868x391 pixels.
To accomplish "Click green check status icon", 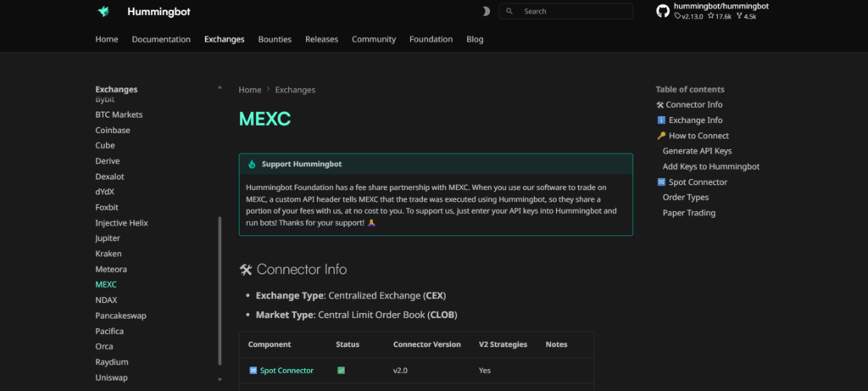I will [x=341, y=371].
